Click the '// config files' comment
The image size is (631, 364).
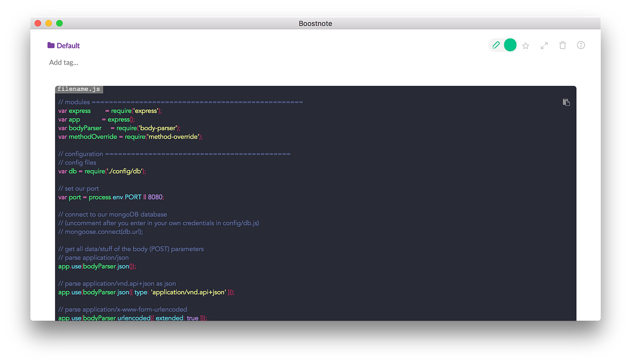77,163
